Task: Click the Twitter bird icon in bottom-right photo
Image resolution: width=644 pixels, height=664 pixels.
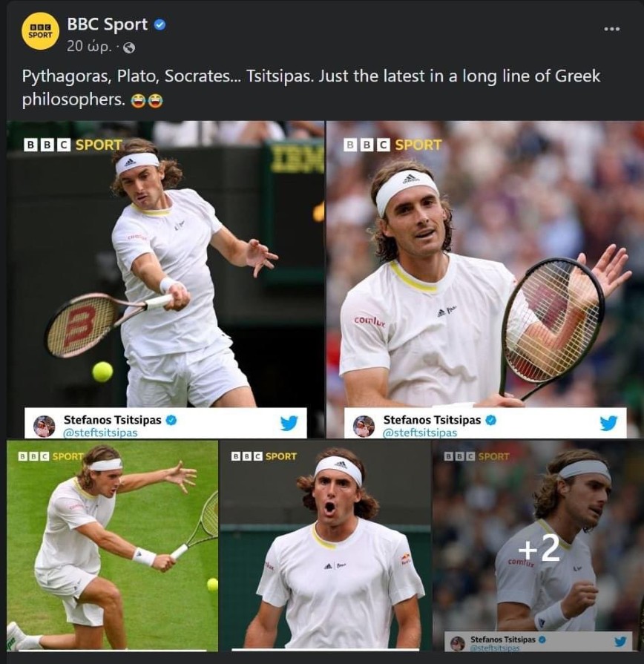Action: click(620, 641)
